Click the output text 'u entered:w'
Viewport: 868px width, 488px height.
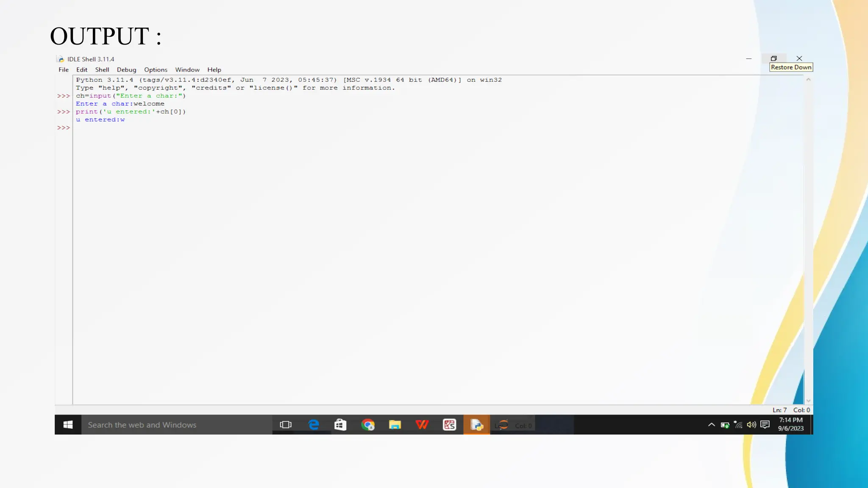(100, 120)
